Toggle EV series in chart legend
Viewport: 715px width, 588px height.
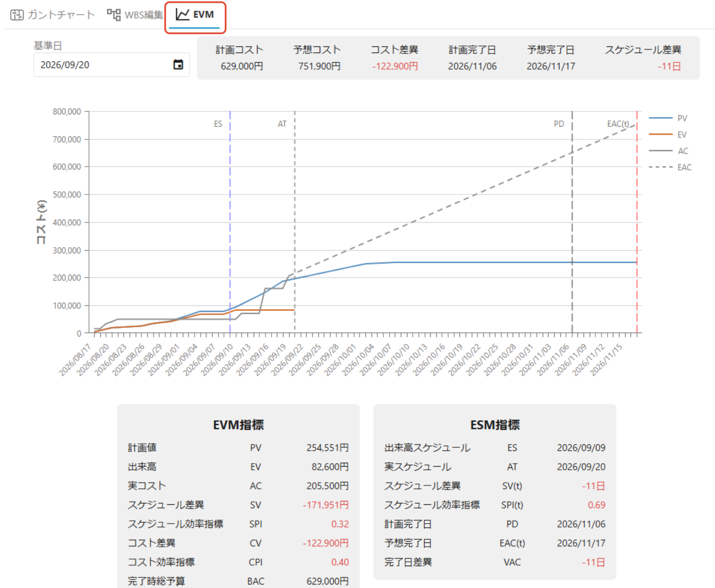click(x=669, y=135)
